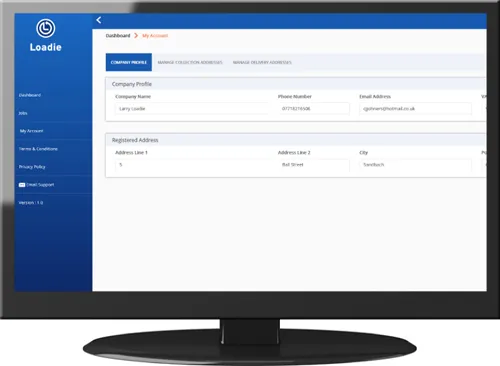500x366 pixels.
Task: Focus the Phone Number field
Action: (x=314, y=109)
